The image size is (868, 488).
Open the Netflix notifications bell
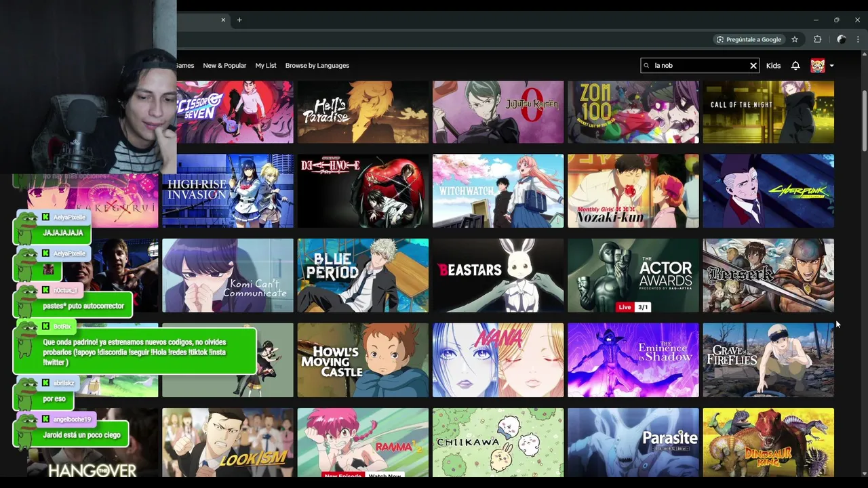pos(795,66)
